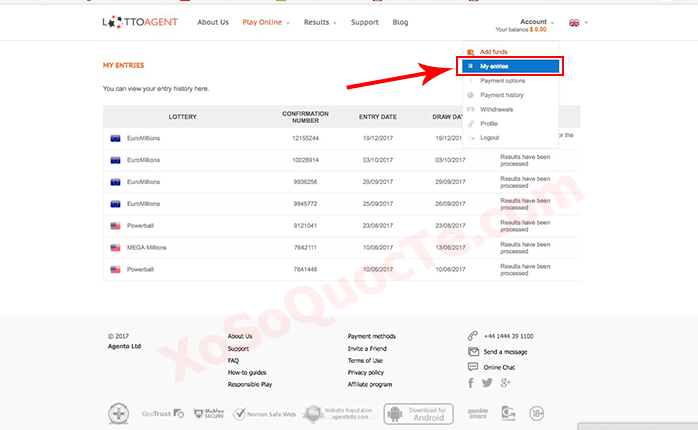Click Download for Android button
The width and height of the screenshot is (698, 430).
point(418,414)
